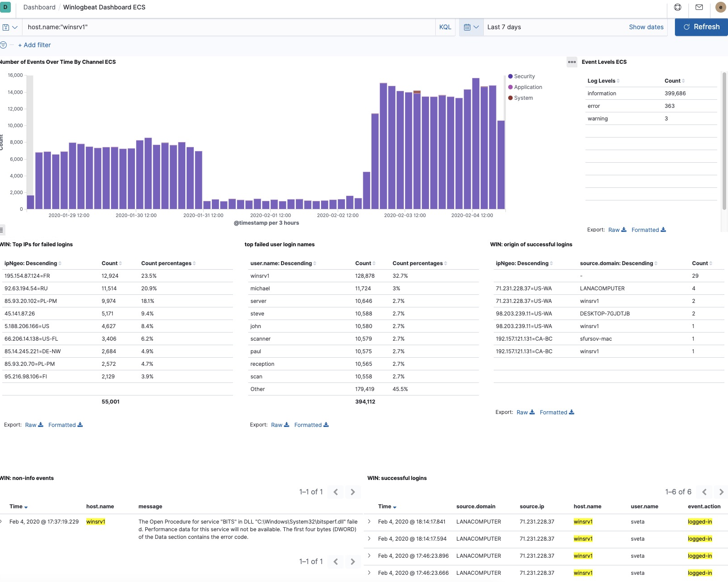Click inside the host.name query input field
Image resolution: width=728 pixels, height=582 pixels.
pos(180,27)
